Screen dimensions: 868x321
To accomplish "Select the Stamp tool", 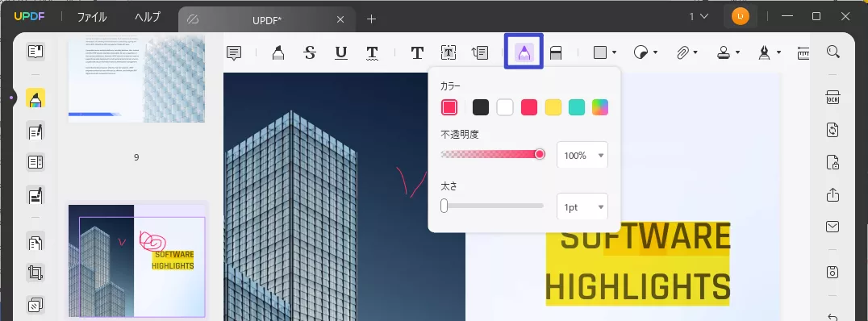I will point(724,52).
